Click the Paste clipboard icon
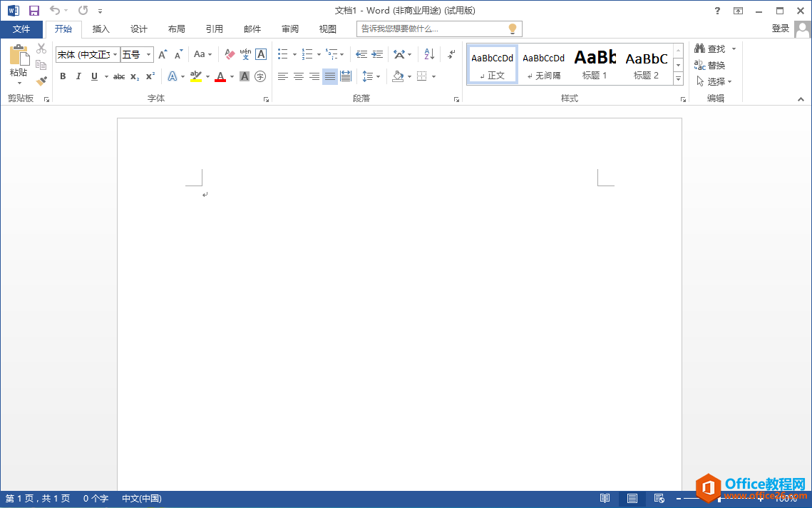 [19, 56]
